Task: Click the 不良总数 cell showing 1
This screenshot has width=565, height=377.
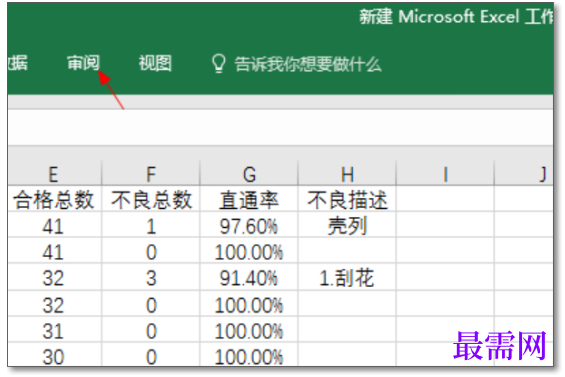Action: (x=151, y=225)
